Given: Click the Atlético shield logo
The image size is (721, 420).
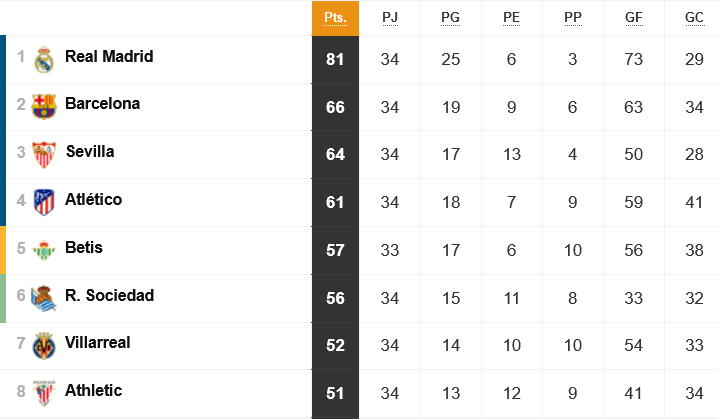Looking at the screenshot, I should (44, 202).
